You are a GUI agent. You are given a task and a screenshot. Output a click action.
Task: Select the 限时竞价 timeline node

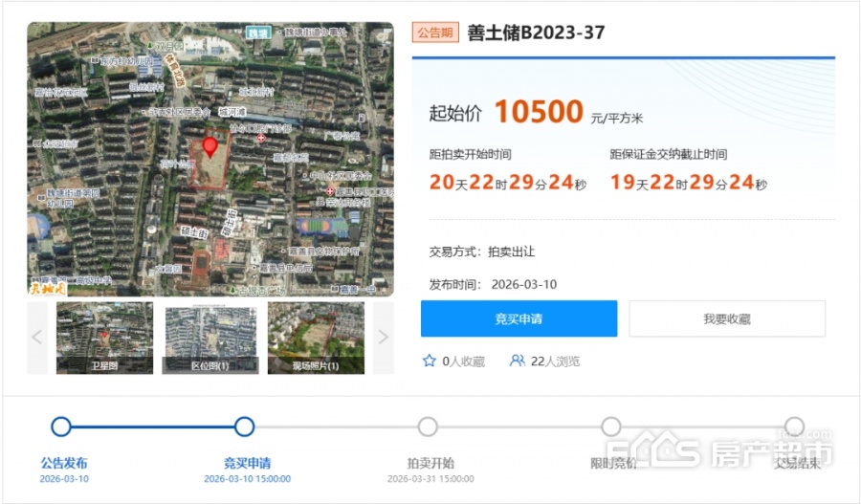[611, 427]
